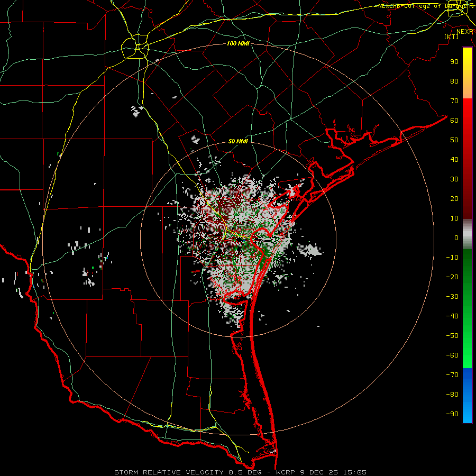Image resolution: width=476 pixels, height=476 pixels.
Task: Click the positive 20 knots scale label
Action: tap(454, 198)
